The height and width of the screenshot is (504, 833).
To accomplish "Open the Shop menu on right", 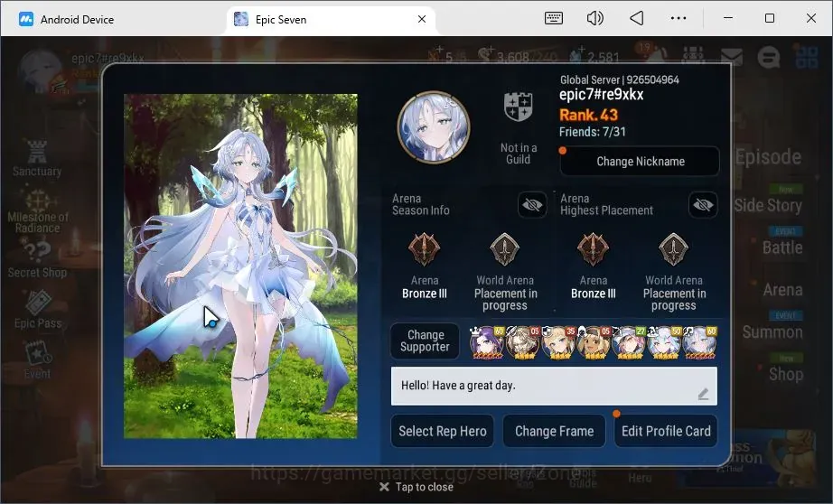I will 786,375.
